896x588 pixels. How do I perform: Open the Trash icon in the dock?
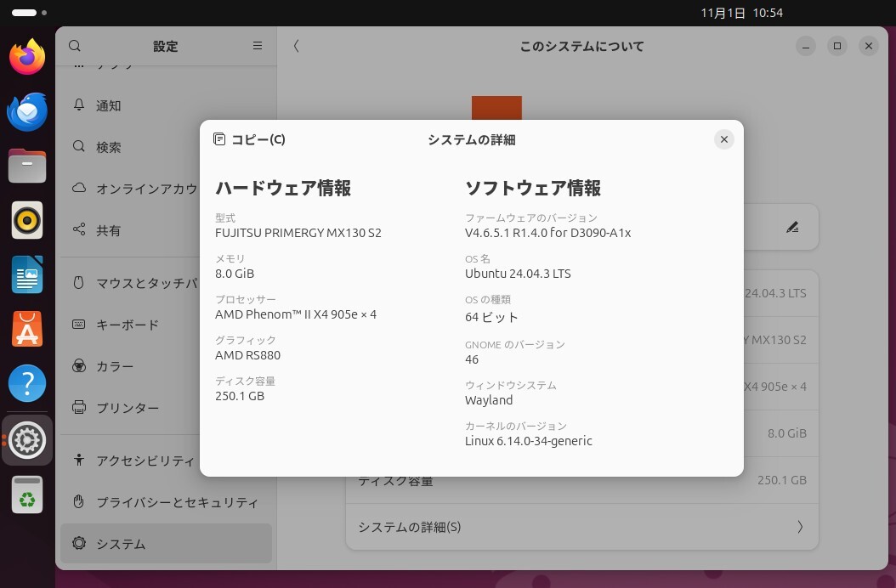[27, 495]
